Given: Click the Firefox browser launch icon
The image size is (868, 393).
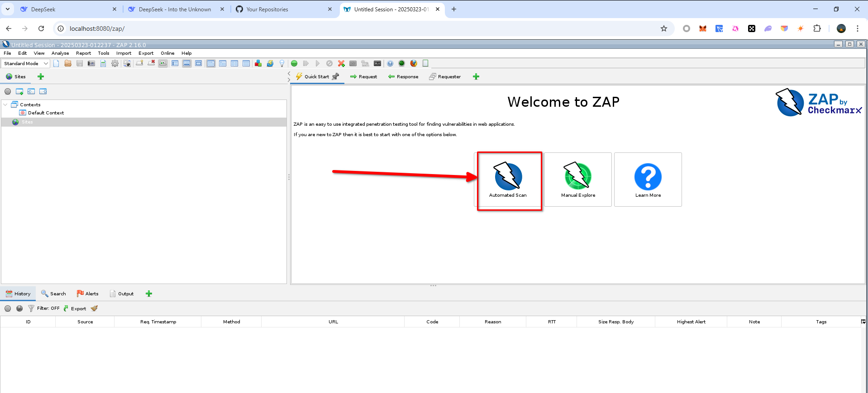Looking at the screenshot, I should coord(414,64).
